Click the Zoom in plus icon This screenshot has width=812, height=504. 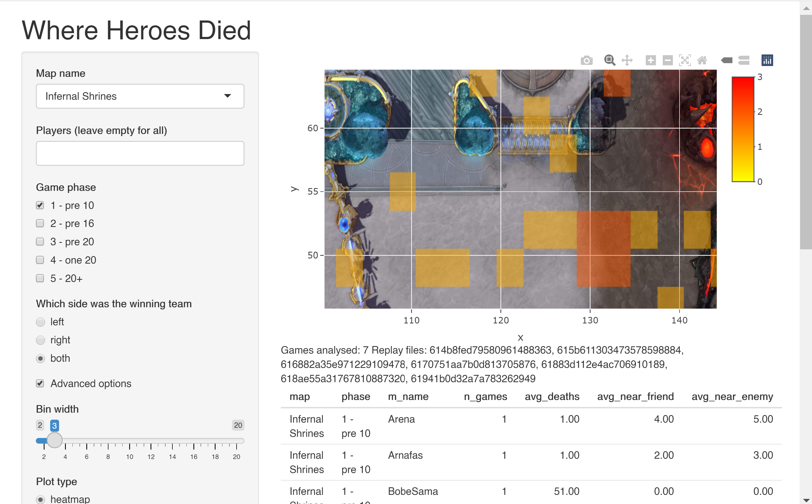point(650,60)
